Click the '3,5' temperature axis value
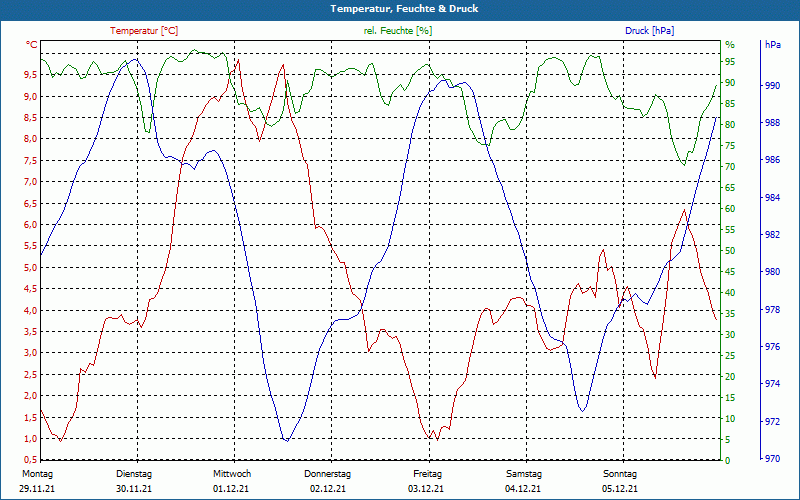Screen dimensions: 800x500 tap(31, 332)
